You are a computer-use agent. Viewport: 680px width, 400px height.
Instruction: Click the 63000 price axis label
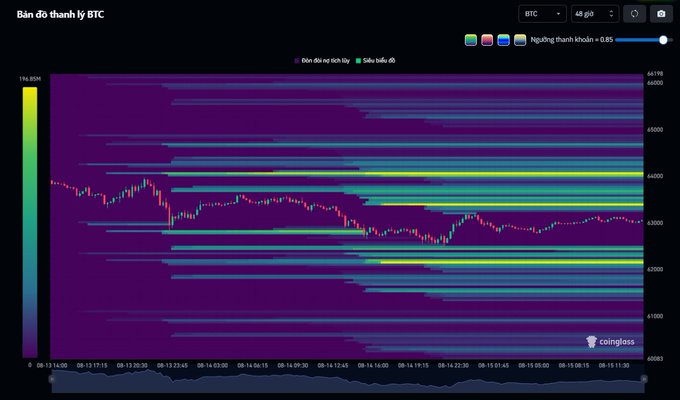point(655,223)
